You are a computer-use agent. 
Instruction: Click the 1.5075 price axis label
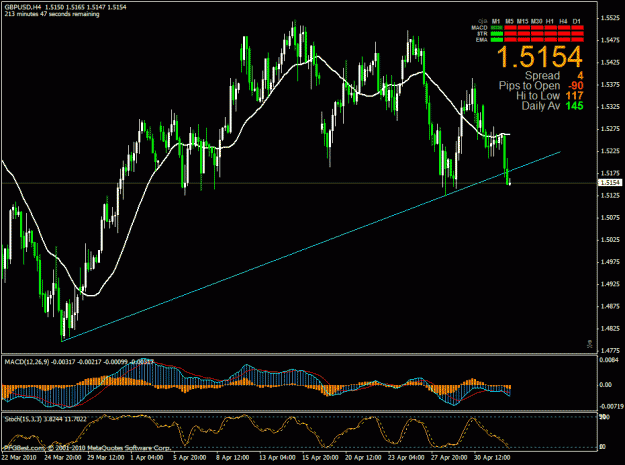[611, 218]
